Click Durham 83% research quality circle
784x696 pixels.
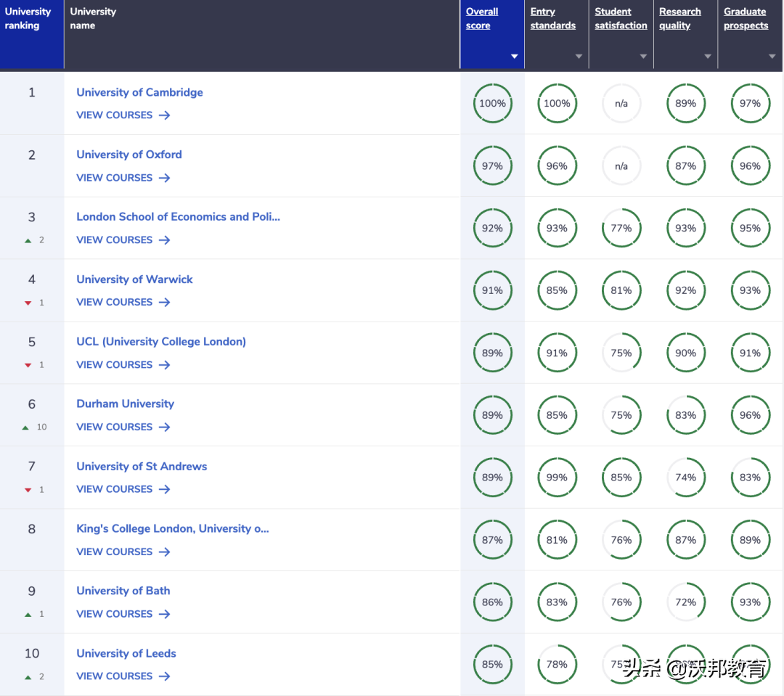[685, 415]
